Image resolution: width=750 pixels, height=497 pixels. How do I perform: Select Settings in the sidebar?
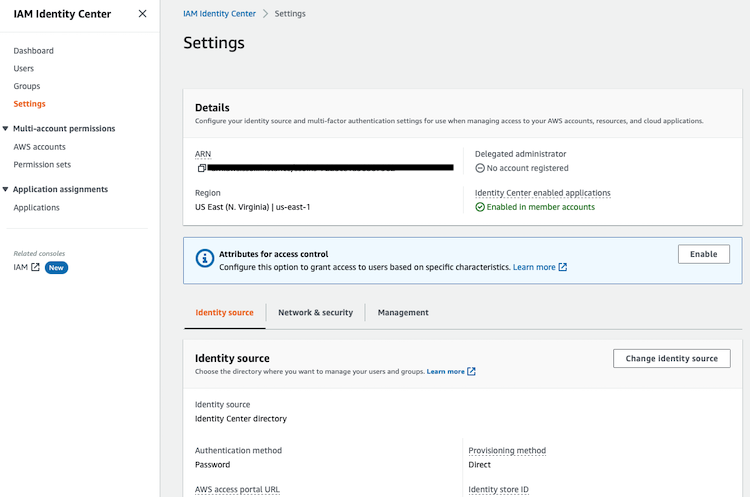point(29,104)
